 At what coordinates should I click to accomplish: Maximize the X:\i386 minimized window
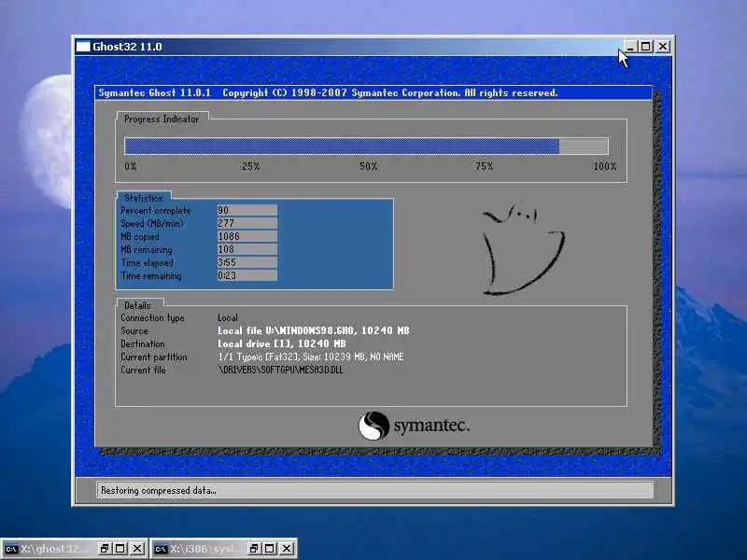click(x=270, y=549)
